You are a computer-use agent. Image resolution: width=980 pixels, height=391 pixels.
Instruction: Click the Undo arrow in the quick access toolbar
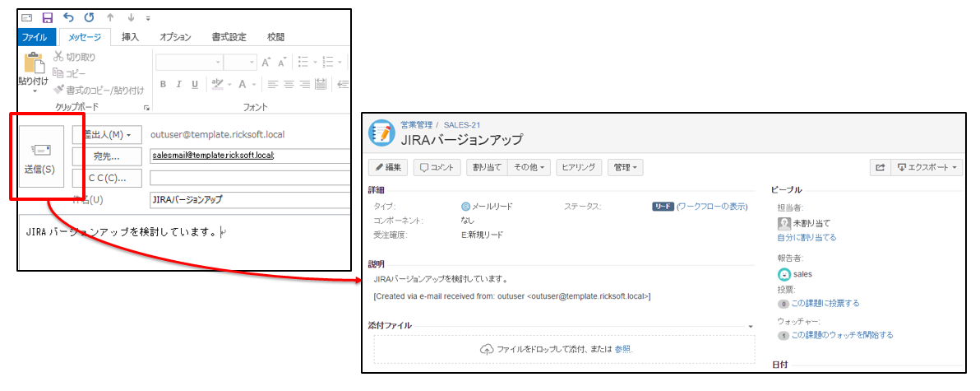coord(69,17)
